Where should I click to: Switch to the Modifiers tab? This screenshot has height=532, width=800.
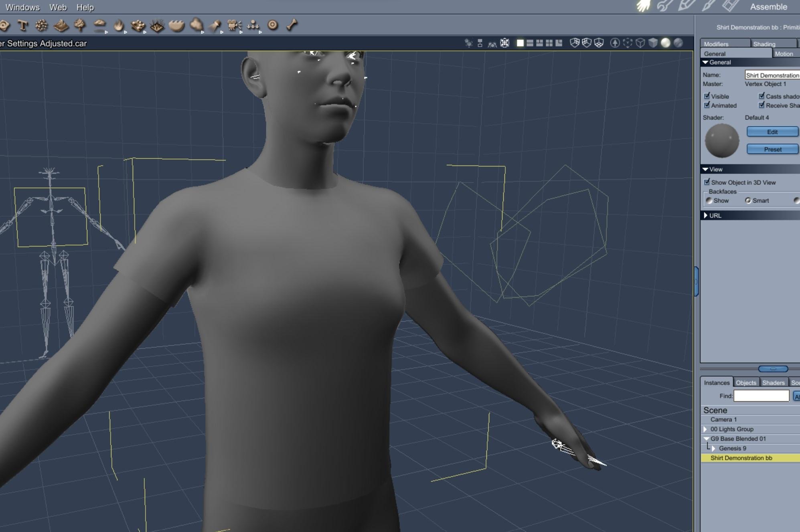coord(716,44)
